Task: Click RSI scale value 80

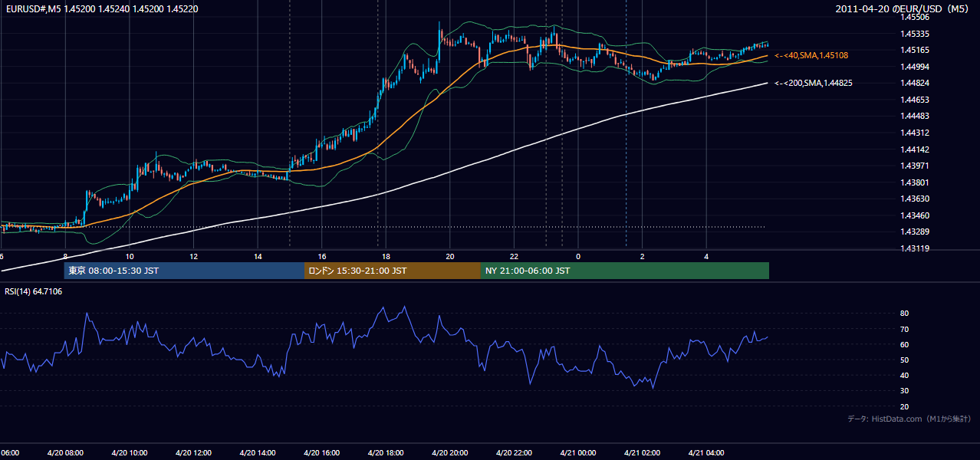Action: (x=904, y=314)
